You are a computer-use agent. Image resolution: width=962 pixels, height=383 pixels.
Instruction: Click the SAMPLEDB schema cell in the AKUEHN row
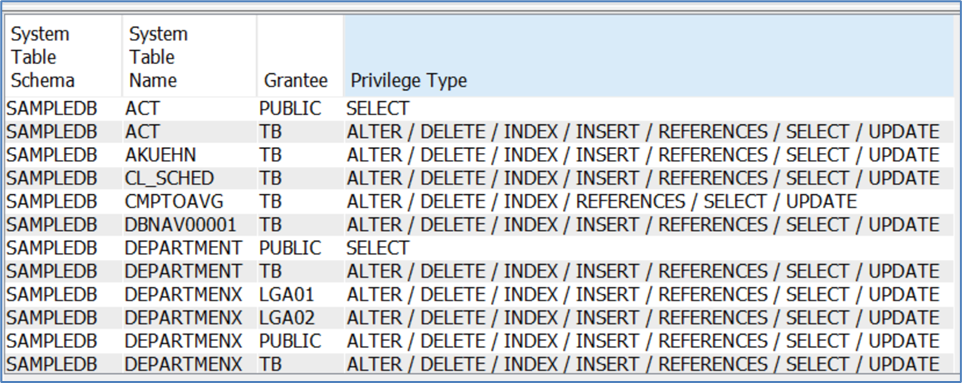click(52, 155)
